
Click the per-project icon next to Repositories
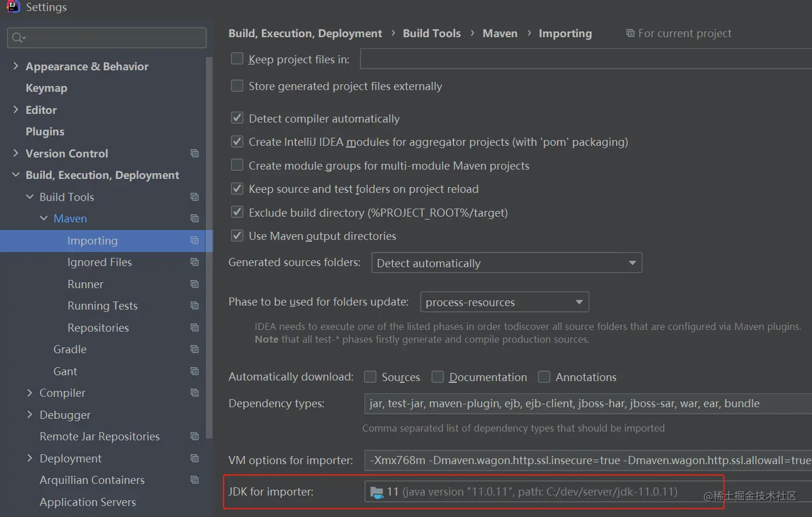pos(195,328)
